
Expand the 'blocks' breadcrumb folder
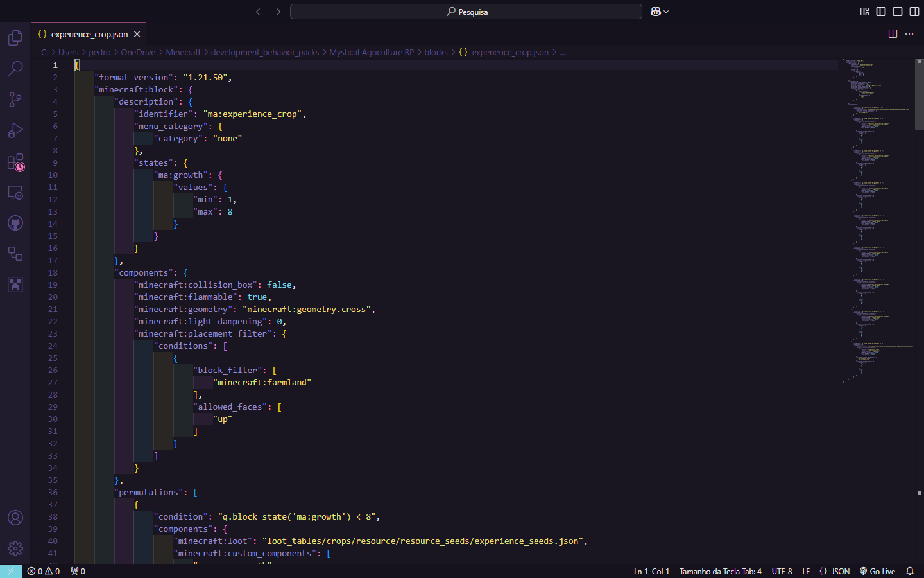point(436,53)
